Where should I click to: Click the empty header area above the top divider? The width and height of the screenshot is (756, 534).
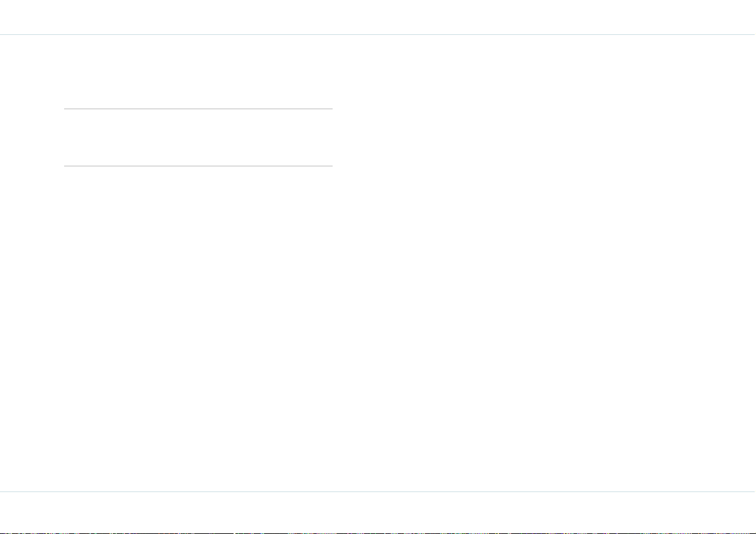point(378,17)
